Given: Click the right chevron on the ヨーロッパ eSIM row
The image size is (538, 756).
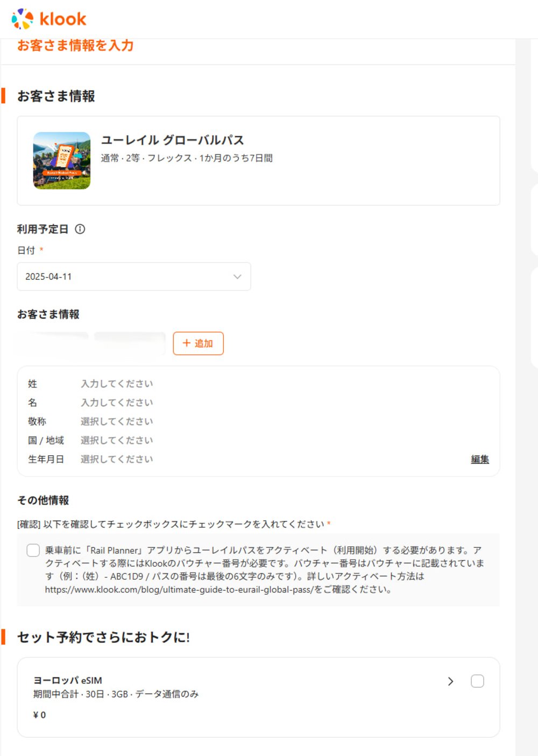Looking at the screenshot, I should pos(451,681).
